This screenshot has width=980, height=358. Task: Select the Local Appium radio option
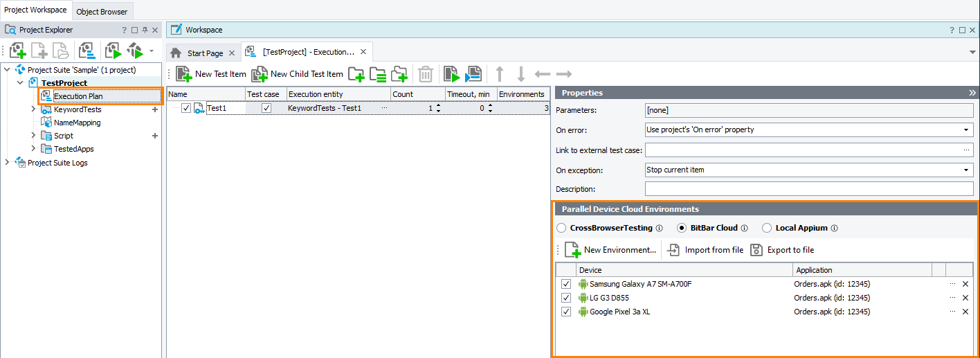pos(766,228)
